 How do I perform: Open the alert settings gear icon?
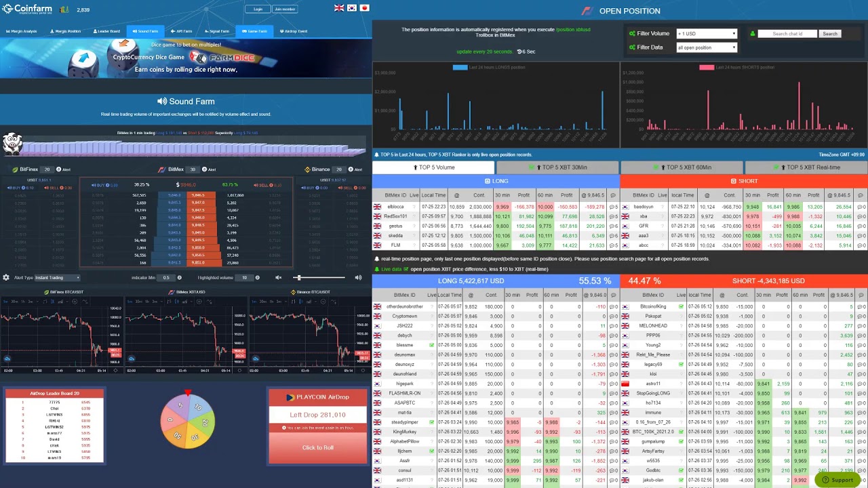point(6,277)
